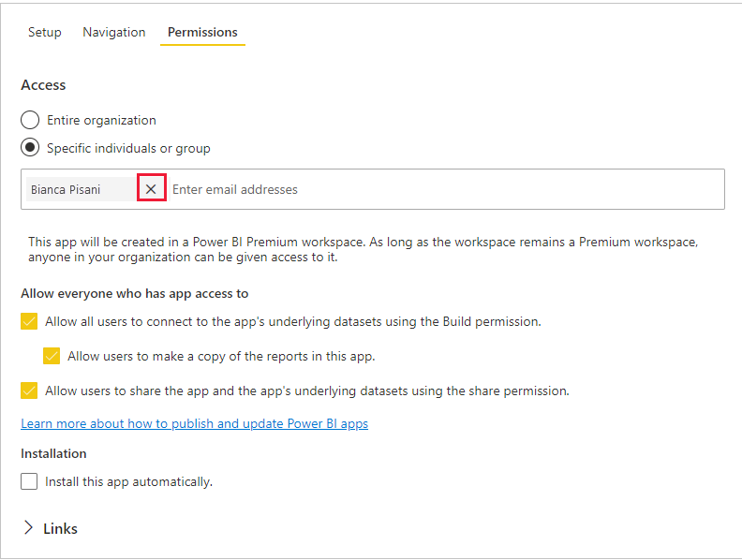Screen dimensions: 742x560
Task: Select the Entire organization radio button
Action: (30, 120)
